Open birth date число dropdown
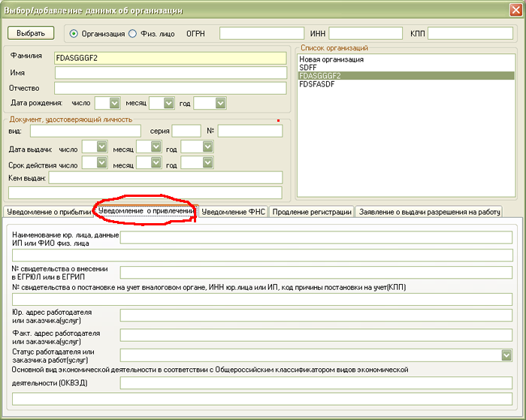526x420 pixels. 115,103
